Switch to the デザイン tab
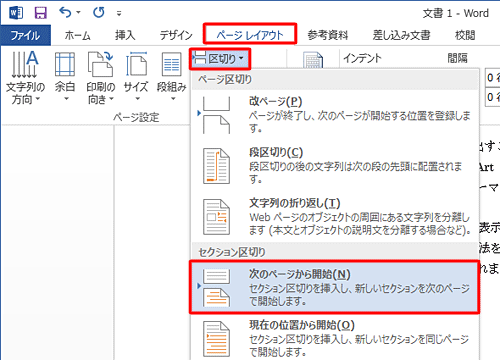Image resolution: width=500 pixels, height=360 pixels. pos(176,35)
